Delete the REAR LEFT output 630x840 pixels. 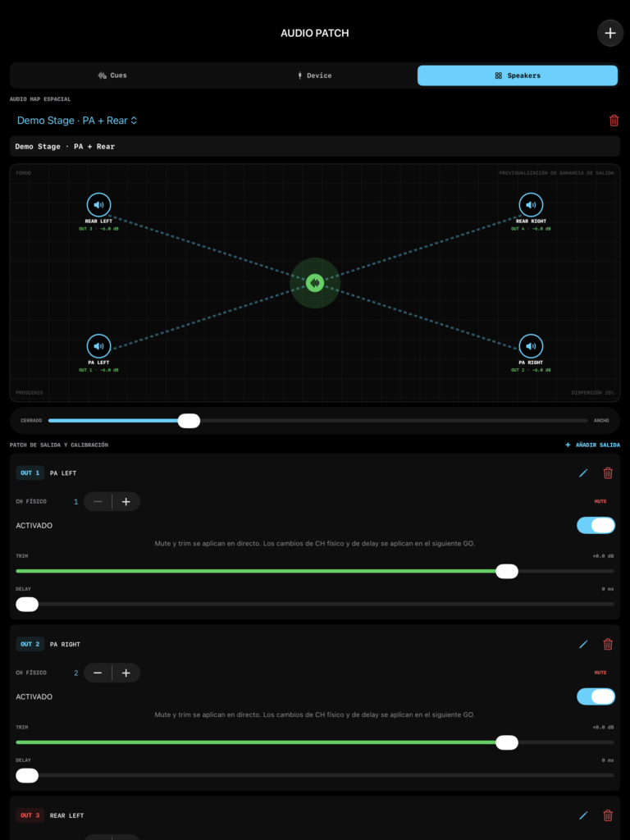(x=608, y=815)
